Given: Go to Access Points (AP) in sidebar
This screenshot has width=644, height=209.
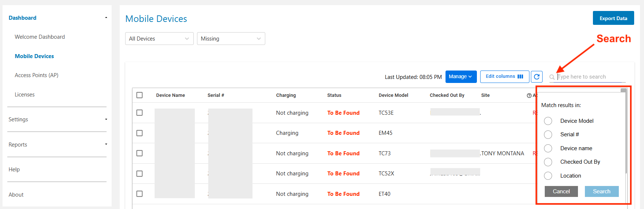Looking at the screenshot, I should [36, 75].
